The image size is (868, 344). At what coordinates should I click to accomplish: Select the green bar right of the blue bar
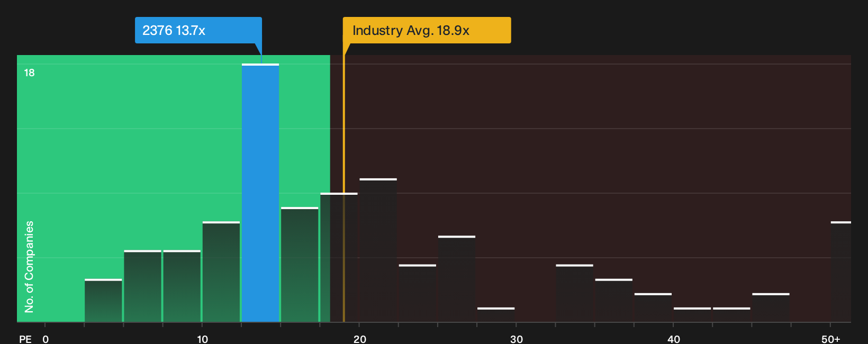coord(300,265)
